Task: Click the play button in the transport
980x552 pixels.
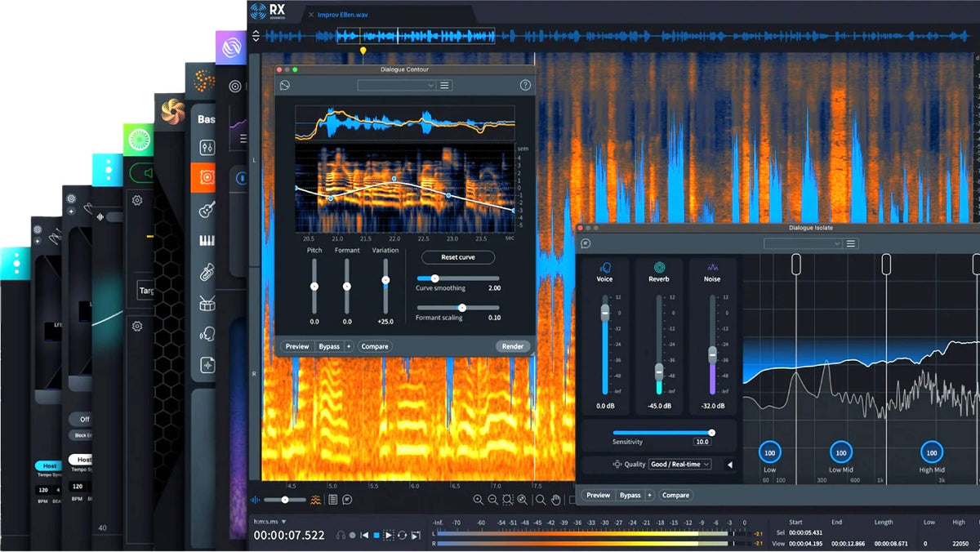Action: pos(389,535)
